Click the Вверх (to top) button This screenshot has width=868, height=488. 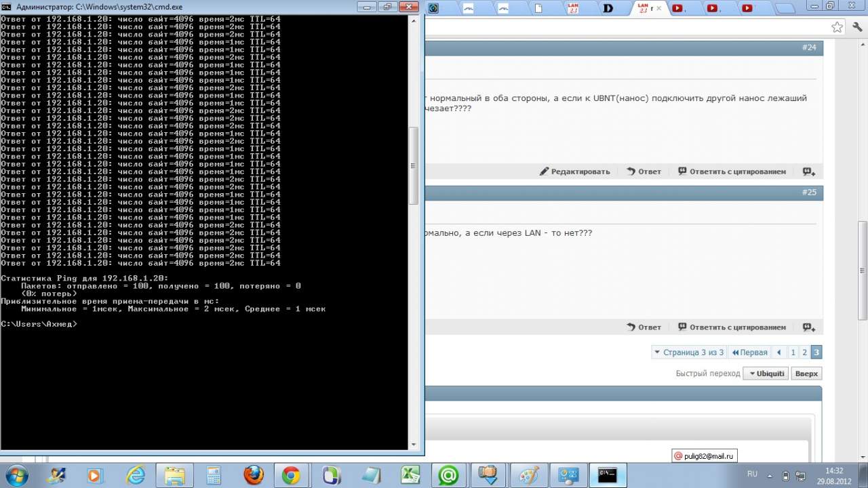(806, 373)
